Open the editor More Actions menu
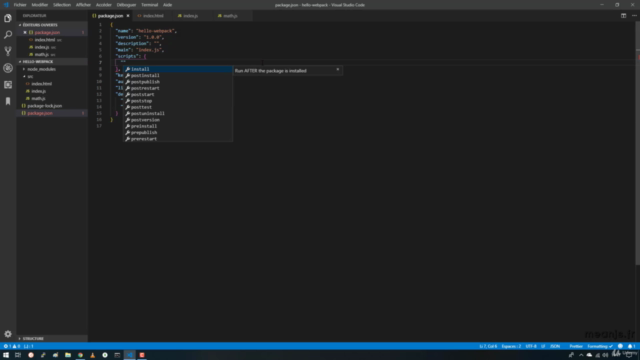Image resolution: width=640 pixels, height=360 pixels. [x=634, y=16]
